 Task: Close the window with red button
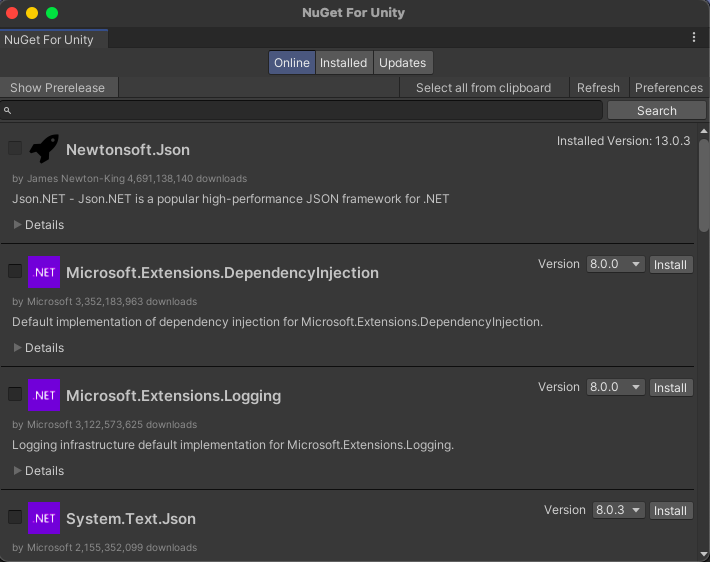point(12,13)
